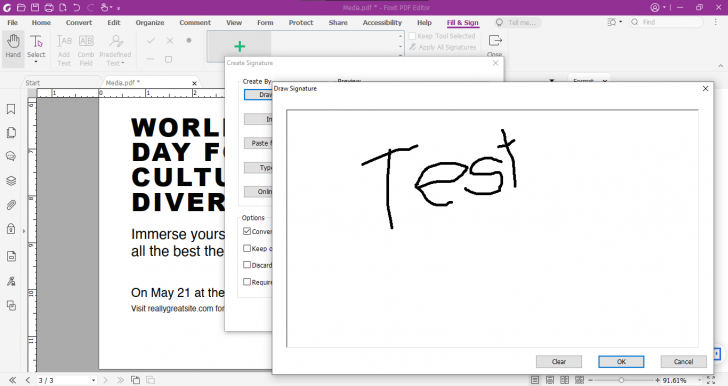
Task: Open the touch mode dropdown in title bar
Action: pyautogui.click(x=111, y=7)
